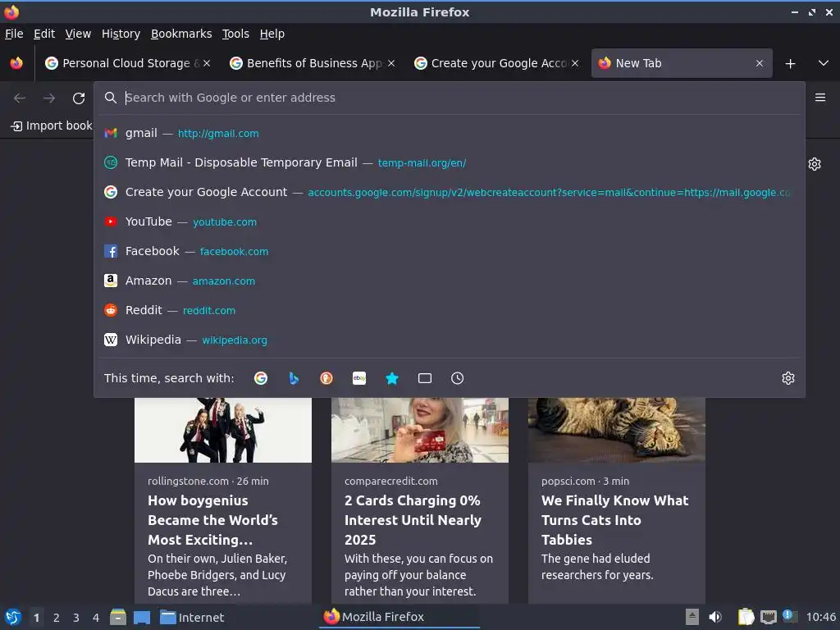840x630 pixels.
Task: Select Temp Mail Disposable Temporary Email suggestion
Action: tap(450, 162)
